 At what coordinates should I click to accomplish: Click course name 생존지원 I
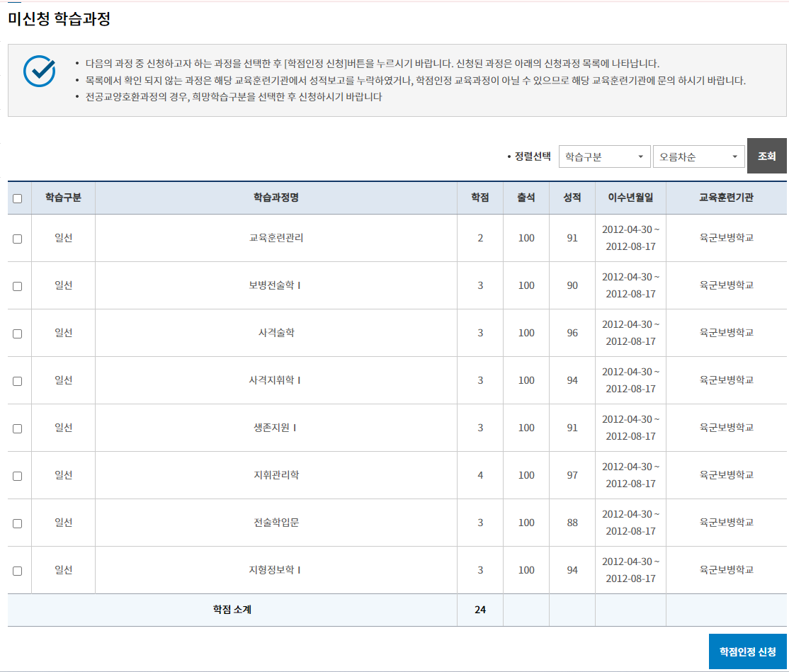275,428
